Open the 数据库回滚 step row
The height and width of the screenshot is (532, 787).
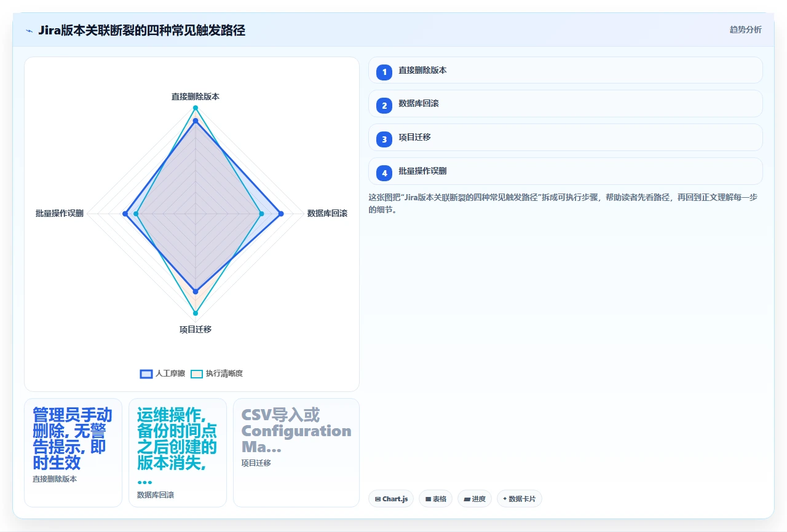565,104
